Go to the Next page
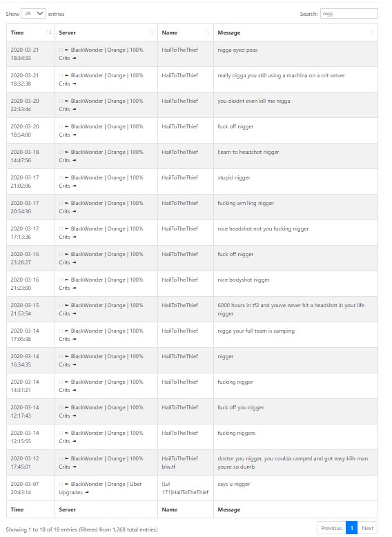Viewport: 392px width, 537px height. tap(367, 528)
